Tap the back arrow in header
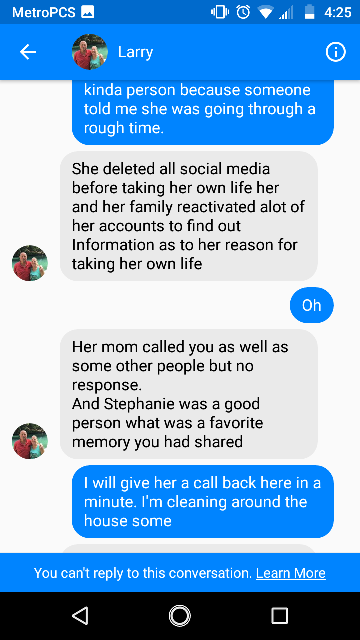The height and width of the screenshot is (640, 360). (28, 52)
